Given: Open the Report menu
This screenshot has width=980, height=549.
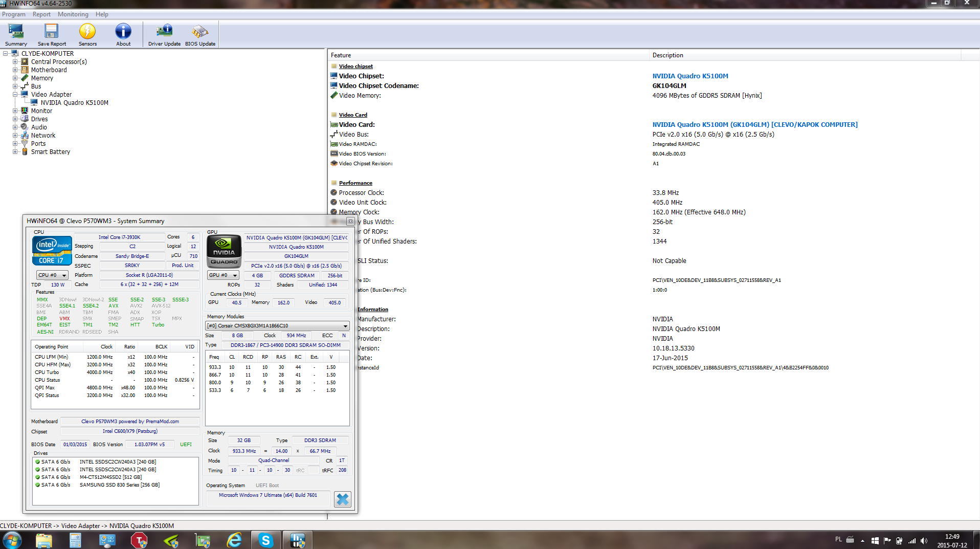Looking at the screenshot, I should pyautogui.click(x=41, y=14).
